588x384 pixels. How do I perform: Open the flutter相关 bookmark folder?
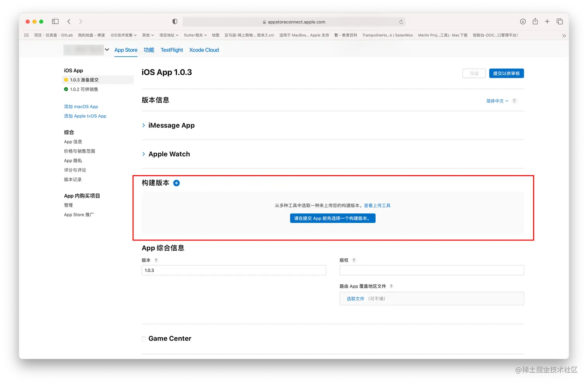click(x=195, y=35)
